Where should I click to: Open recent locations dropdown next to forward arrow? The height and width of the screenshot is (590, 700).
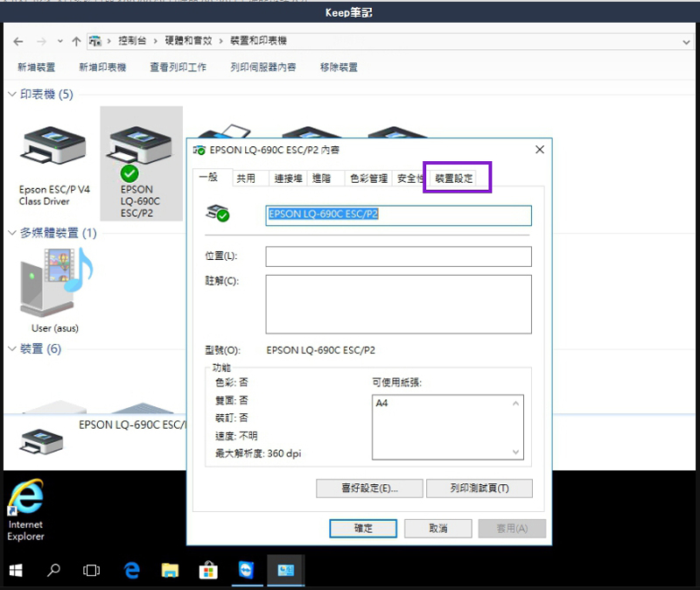point(59,41)
